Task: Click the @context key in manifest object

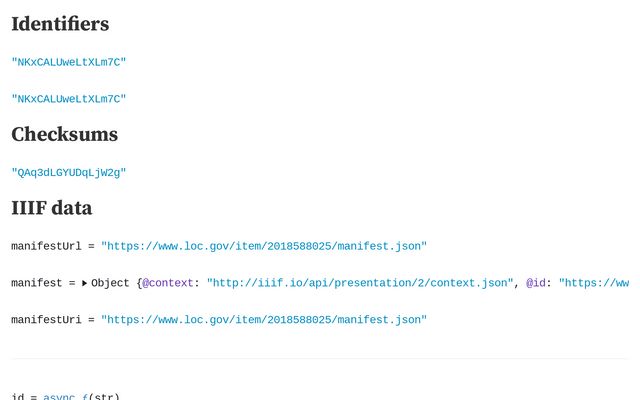Action: click(x=167, y=283)
